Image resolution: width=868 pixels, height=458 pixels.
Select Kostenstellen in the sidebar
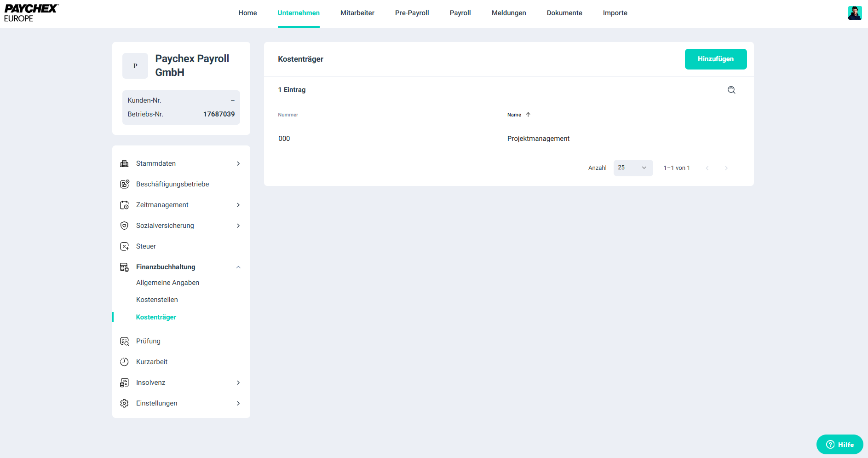(x=157, y=300)
